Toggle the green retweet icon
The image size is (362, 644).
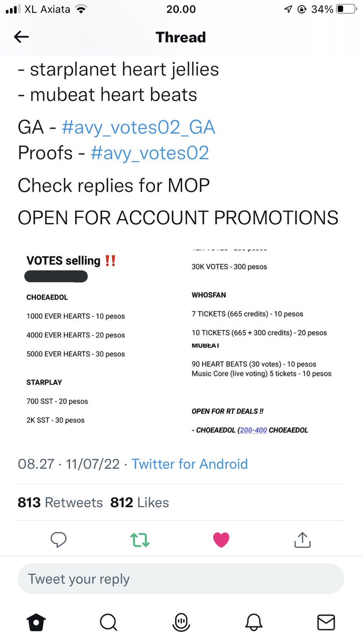click(x=139, y=540)
